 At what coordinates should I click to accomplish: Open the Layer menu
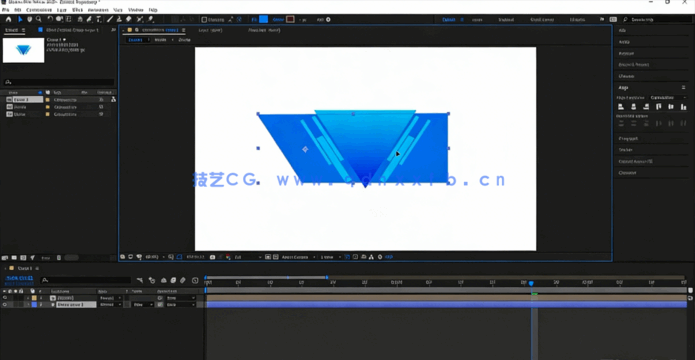coord(62,9)
